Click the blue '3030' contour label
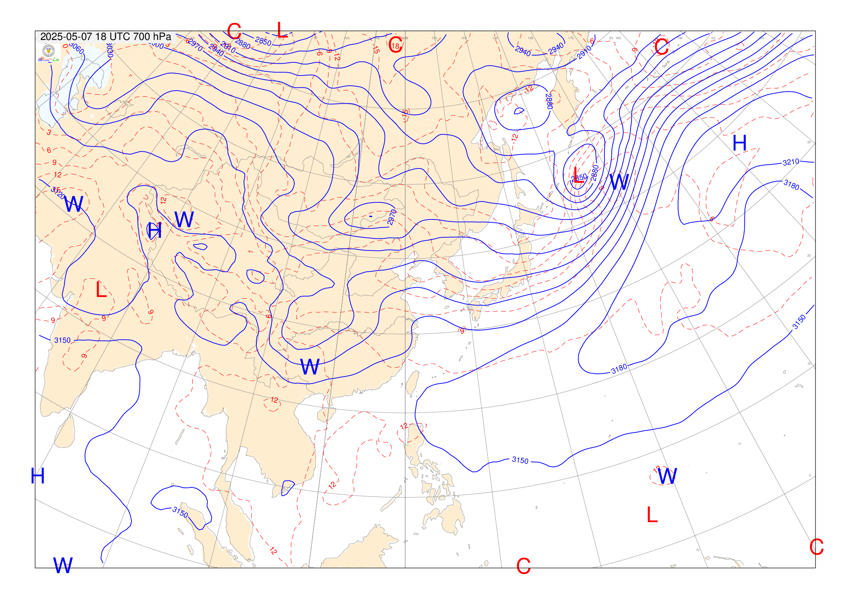 pos(109,51)
